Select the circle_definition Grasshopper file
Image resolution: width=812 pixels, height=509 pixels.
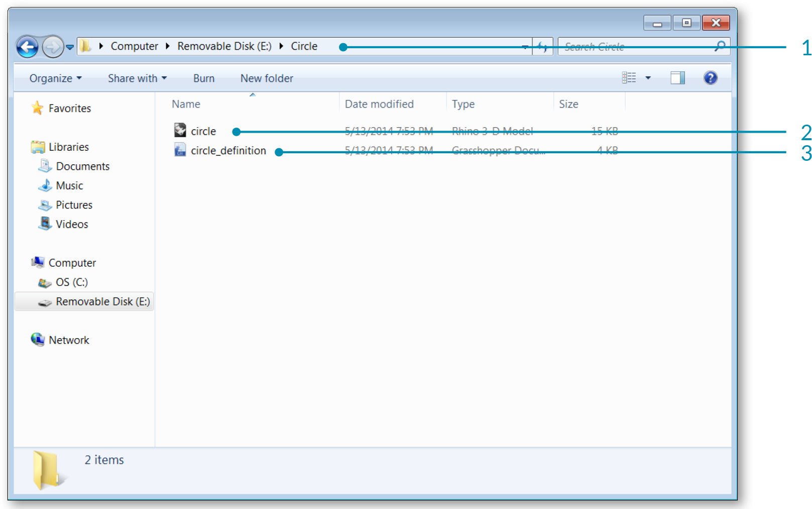pyautogui.click(x=228, y=151)
